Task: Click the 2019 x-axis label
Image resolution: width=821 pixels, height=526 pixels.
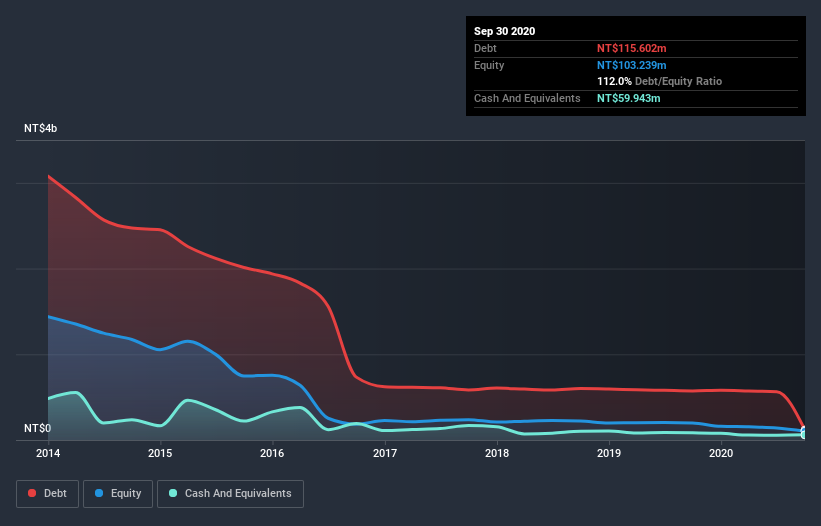Action: (x=609, y=453)
